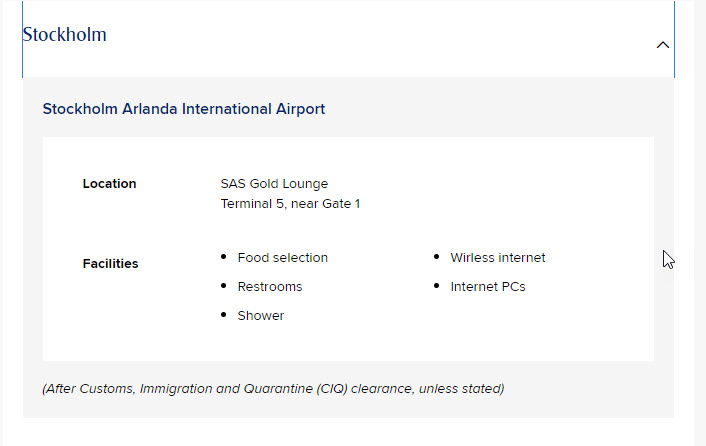Click the Wireless internet item
The width and height of the screenshot is (706, 446).
[497, 258]
